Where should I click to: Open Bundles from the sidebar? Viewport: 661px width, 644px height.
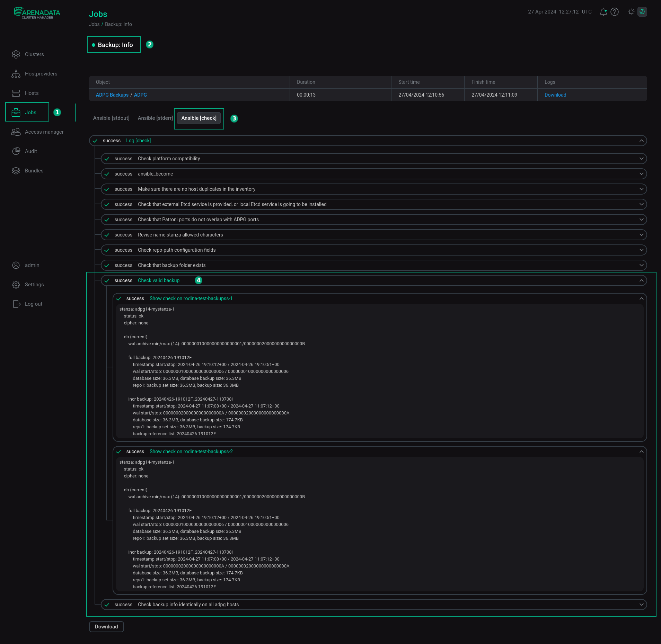[34, 171]
